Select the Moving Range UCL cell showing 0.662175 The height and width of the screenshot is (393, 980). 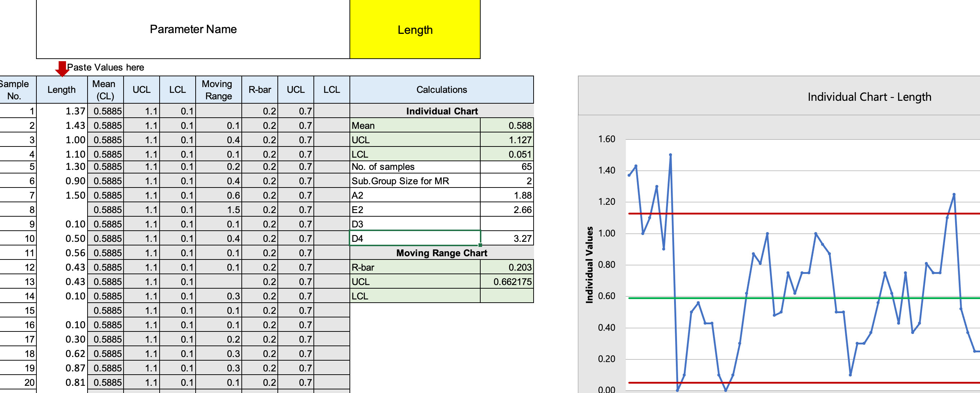pyautogui.click(x=506, y=281)
